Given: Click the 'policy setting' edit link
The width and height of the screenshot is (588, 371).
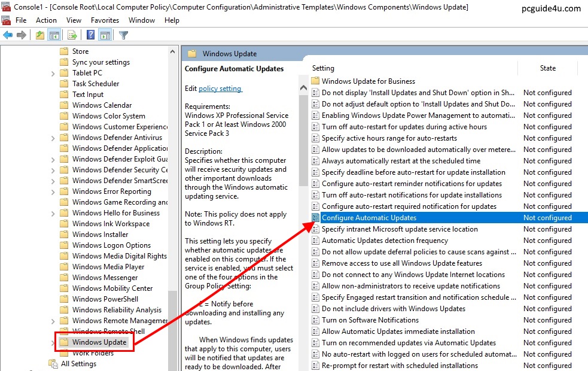Looking at the screenshot, I should tap(220, 89).
